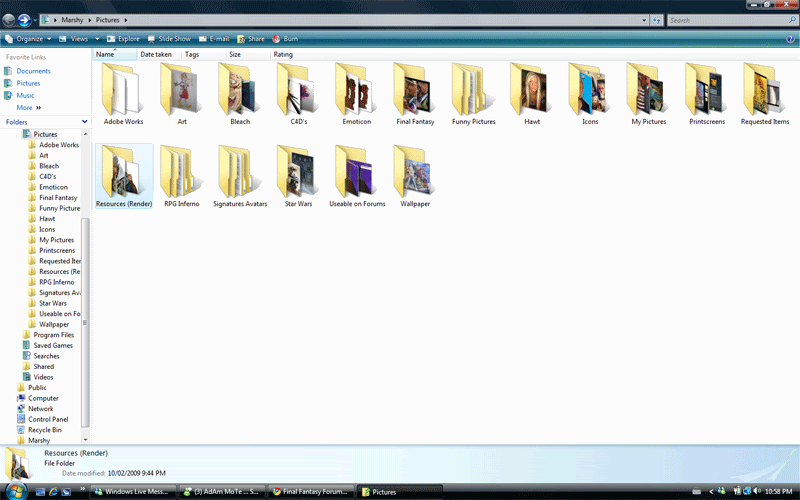Switch to Final Fantasy Forum taskbar button
The height and width of the screenshot is (500, 800).
click(x=311, y=492)
